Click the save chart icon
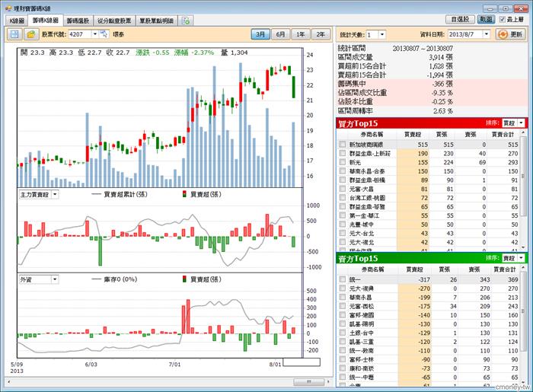533x392 pixels. coord(14,34)
